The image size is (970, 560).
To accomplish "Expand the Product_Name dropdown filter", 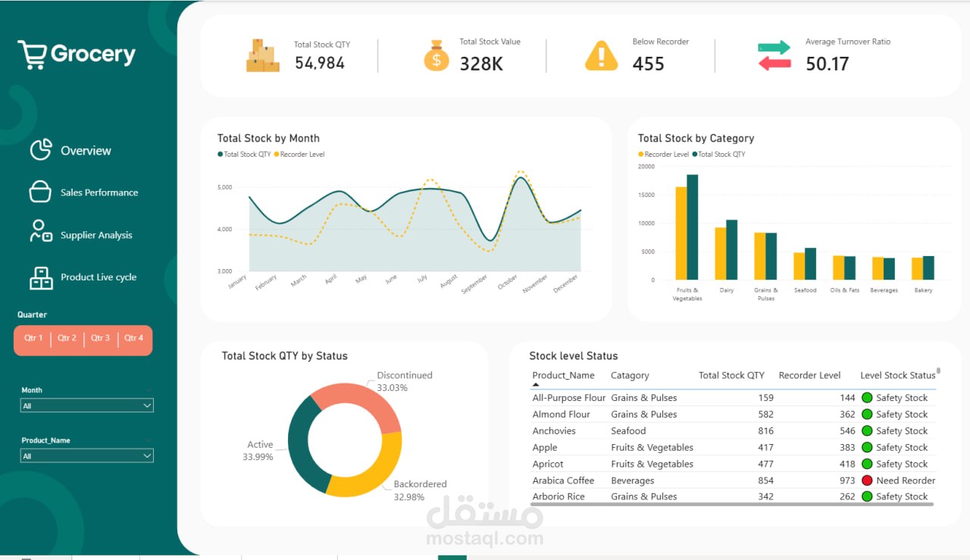I will [86, 456].
